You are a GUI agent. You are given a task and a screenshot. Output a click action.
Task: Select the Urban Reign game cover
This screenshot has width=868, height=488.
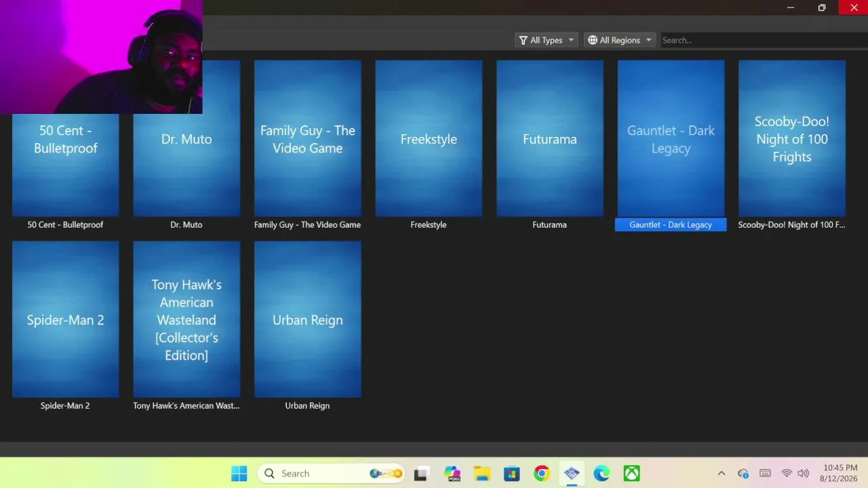pos(308,319)
